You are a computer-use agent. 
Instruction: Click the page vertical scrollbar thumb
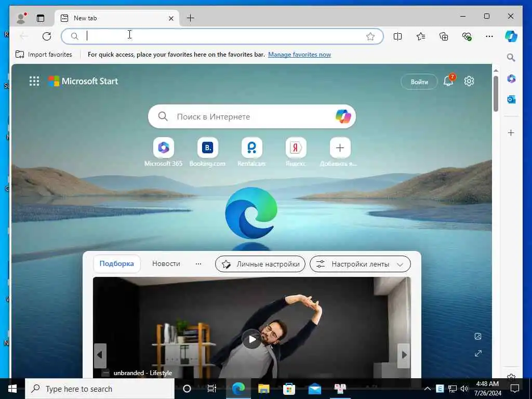[496, 94]
